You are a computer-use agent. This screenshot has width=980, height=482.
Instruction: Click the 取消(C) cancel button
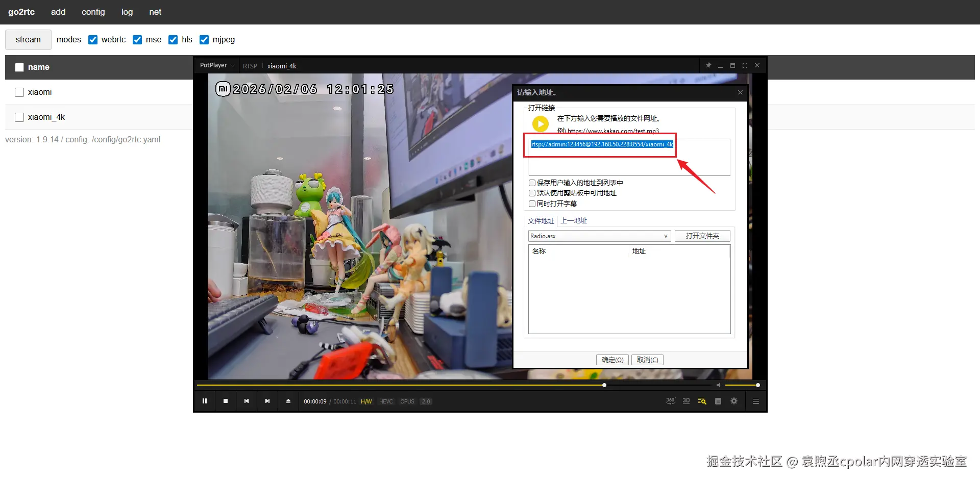click(647, 360)
